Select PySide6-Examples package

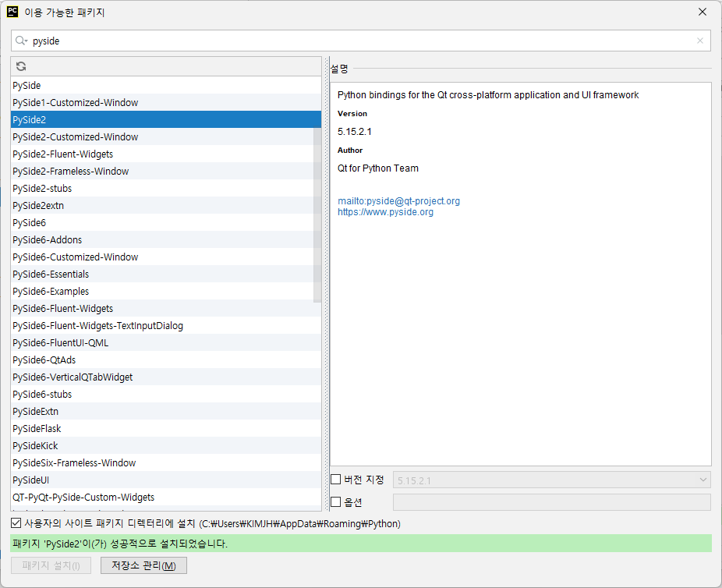tap(166, 291)
